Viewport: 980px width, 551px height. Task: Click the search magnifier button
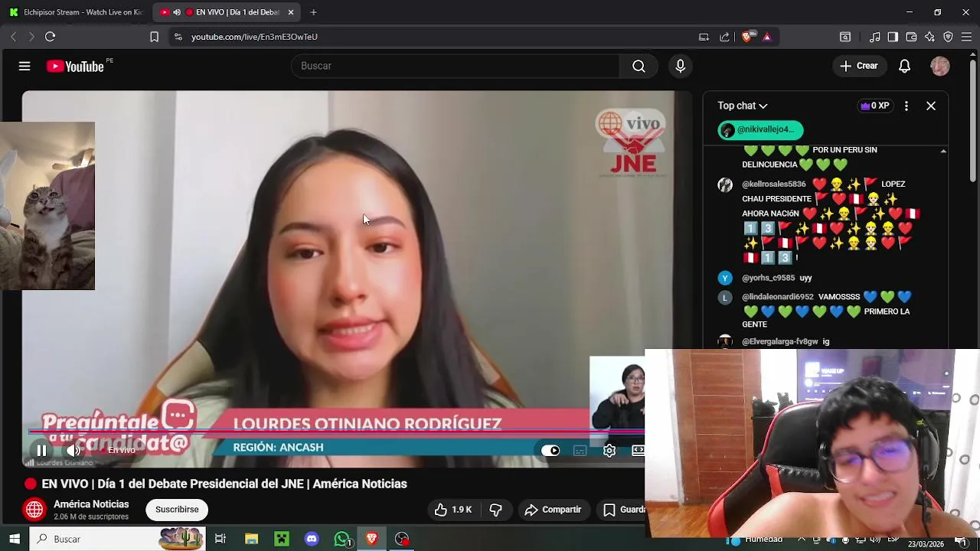(x=639, y=66)
